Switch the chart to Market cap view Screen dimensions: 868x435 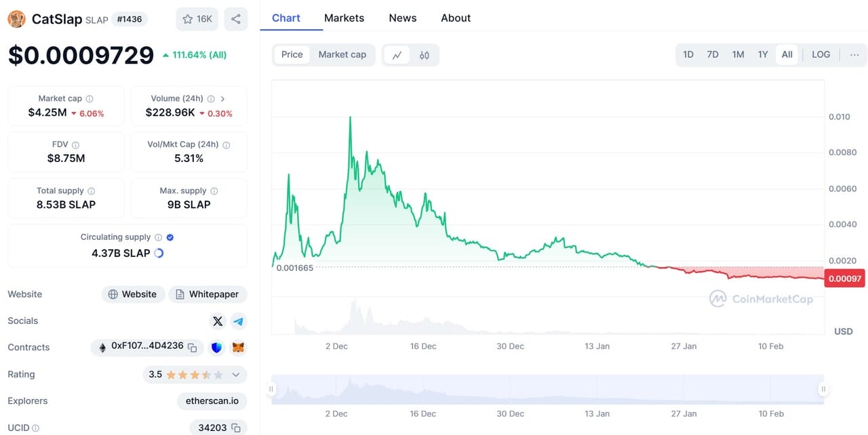[342, 54]
